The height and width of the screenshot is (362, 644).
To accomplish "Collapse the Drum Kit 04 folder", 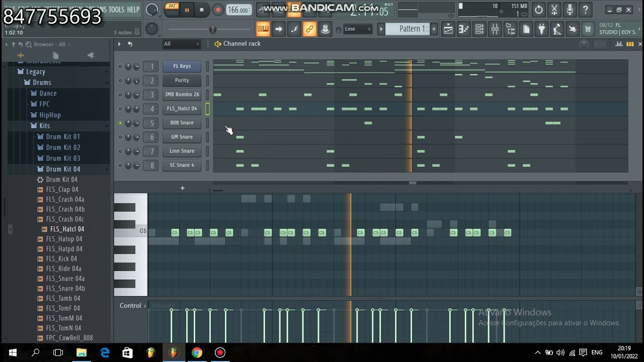I will pos(63,169).
